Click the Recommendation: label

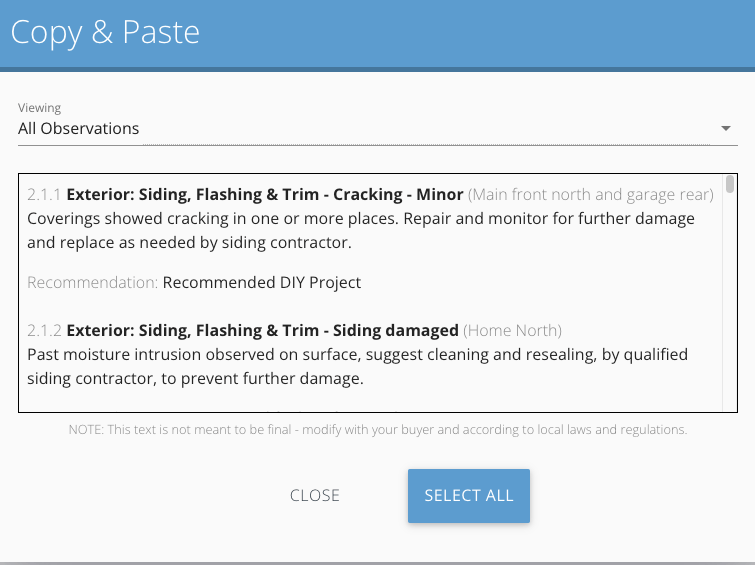(x=92, y=282)
